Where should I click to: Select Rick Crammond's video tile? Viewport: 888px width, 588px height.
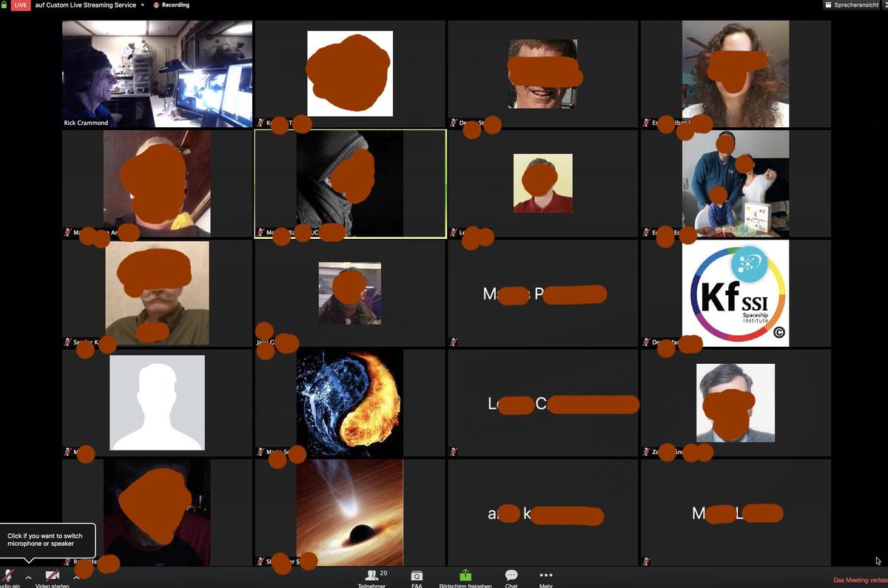coord(157,74)
